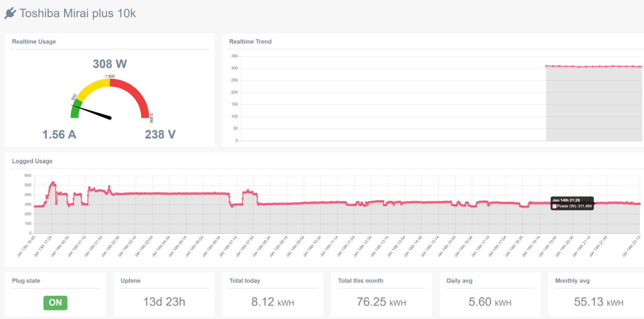Click the plug icon beside Toshiba Mirai title
644x319 pixels.
pyautogui.click(x=10, y=13)
